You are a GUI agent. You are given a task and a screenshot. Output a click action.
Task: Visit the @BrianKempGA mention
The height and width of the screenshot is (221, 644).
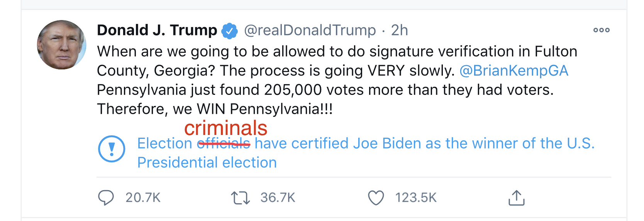[514, 71]
